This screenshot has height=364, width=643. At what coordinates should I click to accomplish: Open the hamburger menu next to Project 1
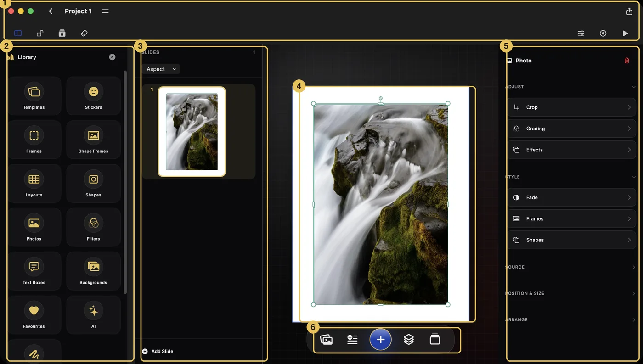point(105,11)
